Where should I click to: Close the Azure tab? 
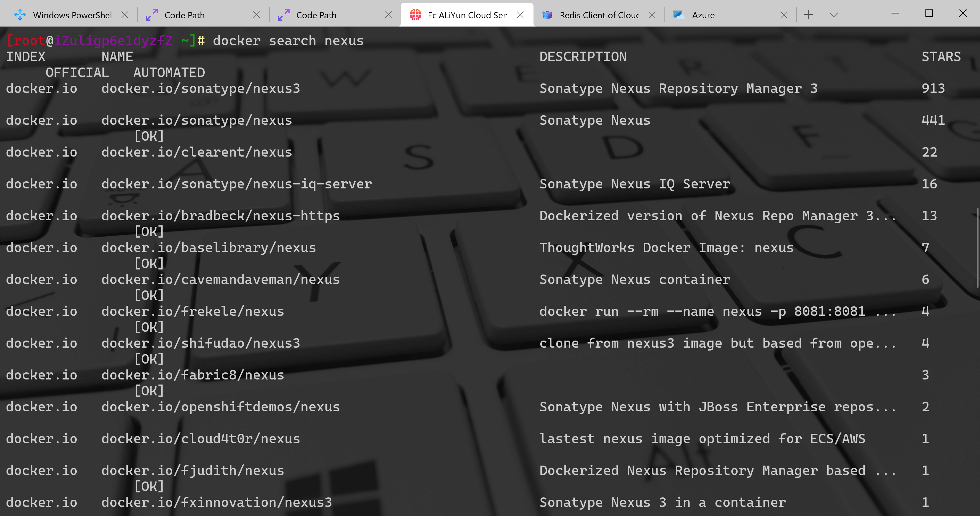tap(784, 15)
